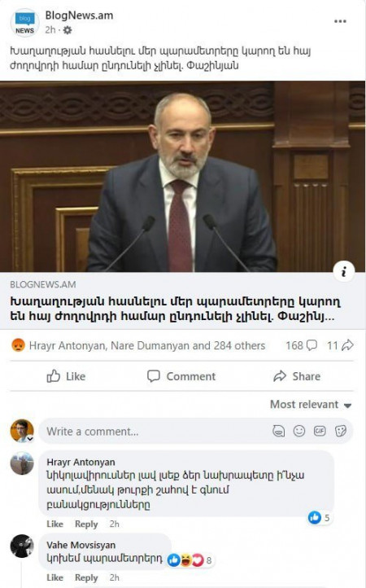Viewport: 366px width, 588px height.
Task: Open the sticker picker in comment box
Action: click(x=341, y=432)
